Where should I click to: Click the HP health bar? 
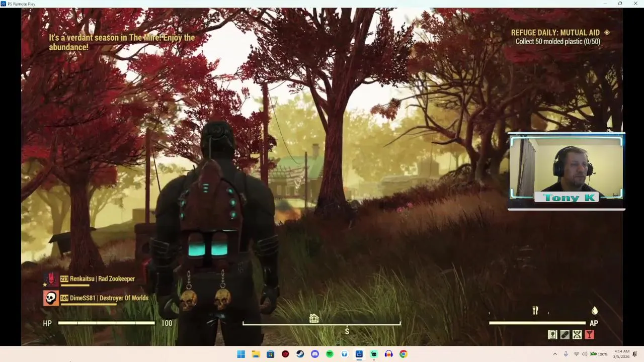click(106, 323)
